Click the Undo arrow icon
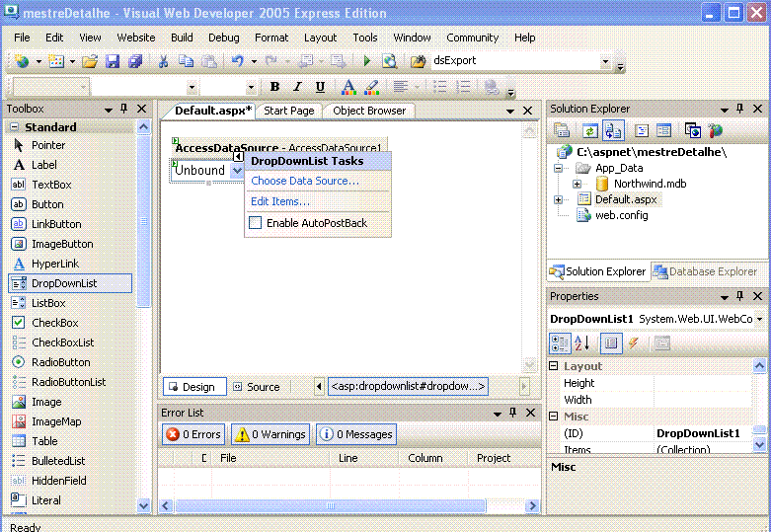 238,61
